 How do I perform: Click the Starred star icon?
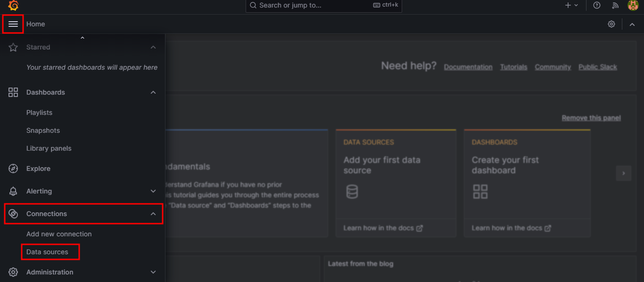click(13, 47)
